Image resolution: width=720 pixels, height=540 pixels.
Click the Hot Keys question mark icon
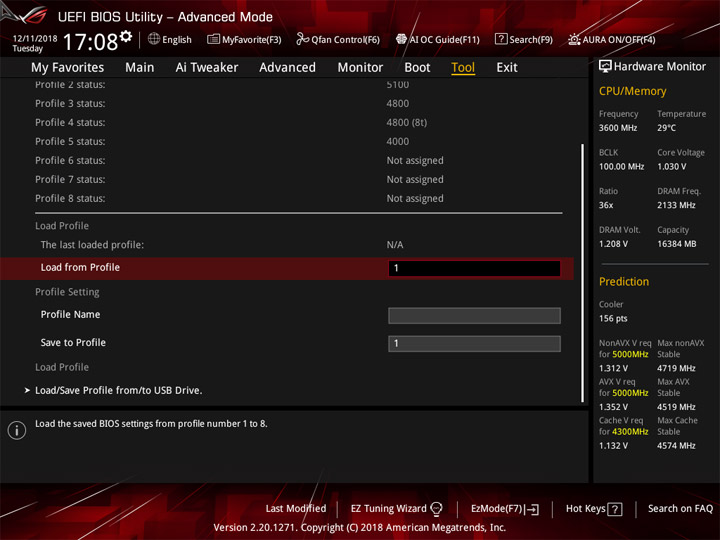pyautogui.click(x=614, y=509)
